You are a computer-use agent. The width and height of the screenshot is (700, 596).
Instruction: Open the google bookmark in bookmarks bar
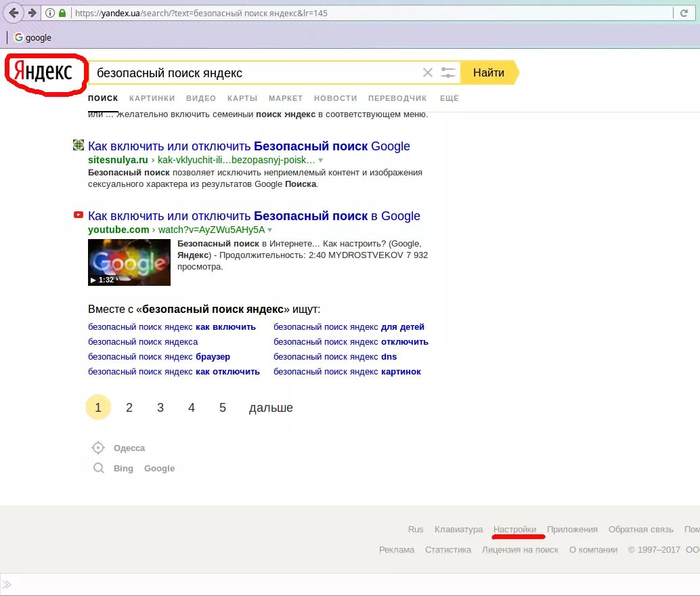tap(32, 37)
